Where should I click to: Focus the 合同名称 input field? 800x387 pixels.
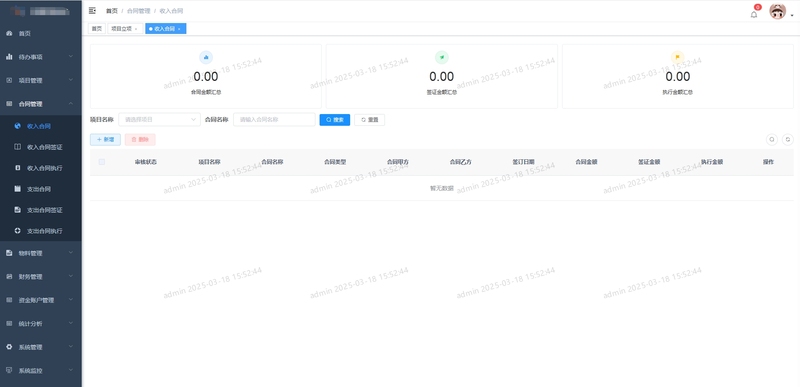pyautogui.click(x=274, y=120)
